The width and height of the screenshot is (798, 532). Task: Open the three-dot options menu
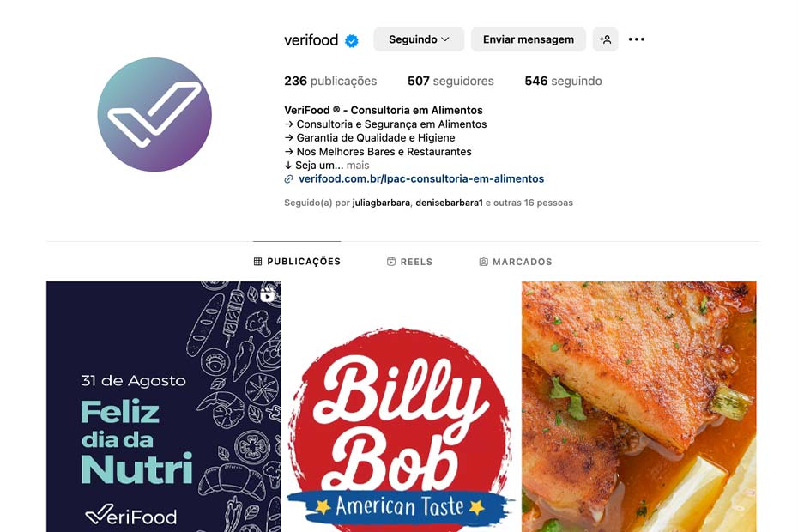[x=636, y=39]
